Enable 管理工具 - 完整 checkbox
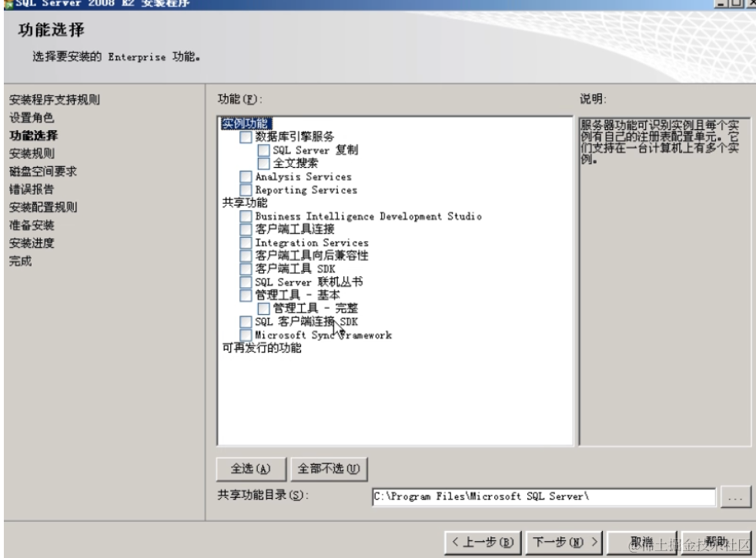Viewport: 756px width, 558px height. [263, 309]
